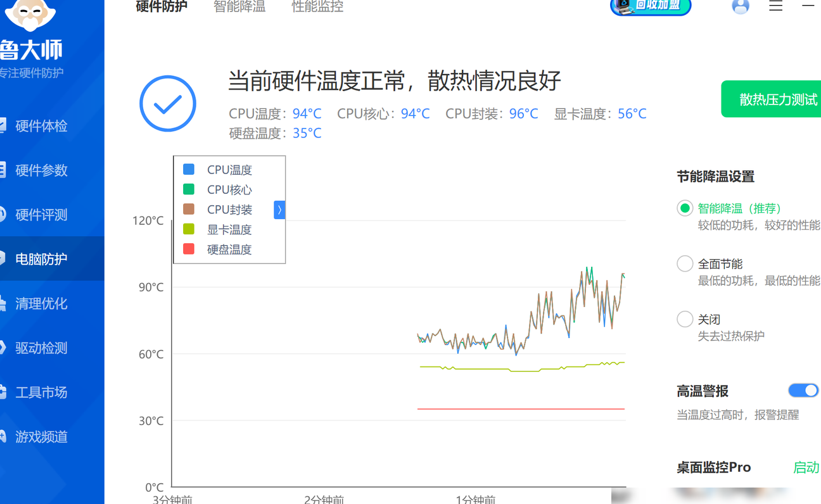Open 清理优化 in the sidebar
821x504 pixels.
[x=41, y=303]
